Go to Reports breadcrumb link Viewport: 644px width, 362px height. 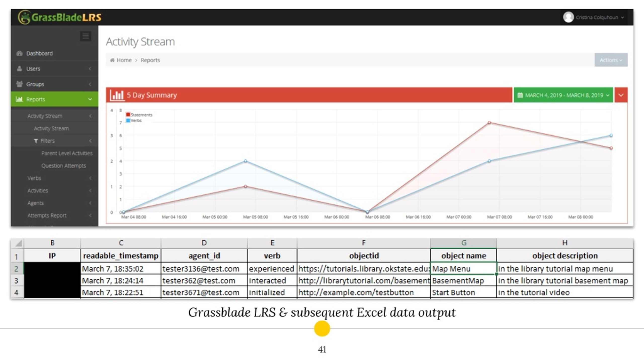coord(150,60)
